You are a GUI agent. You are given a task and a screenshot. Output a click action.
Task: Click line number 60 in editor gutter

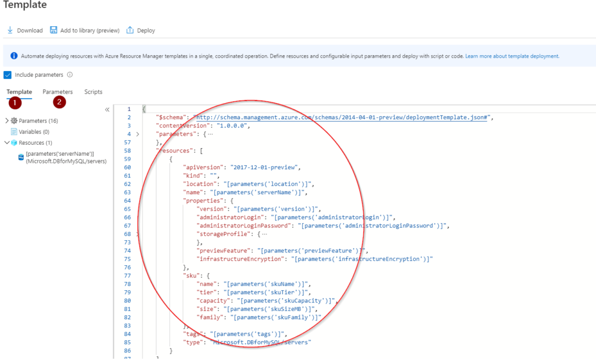pyautogui.click(x=129, y=167)
